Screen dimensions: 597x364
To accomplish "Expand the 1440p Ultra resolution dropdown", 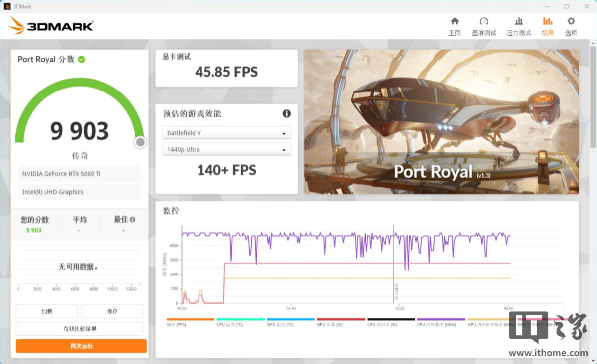I will pyautogui.click(x=226, y=150).
